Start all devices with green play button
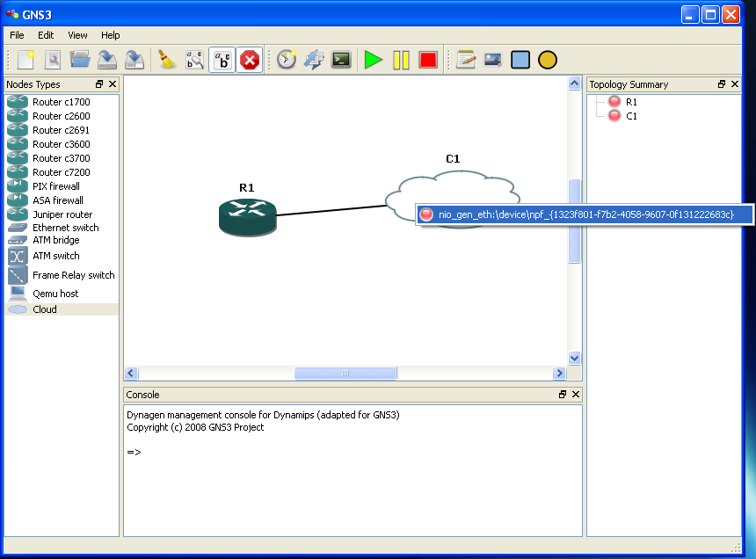Screen dimensions: 756x559 (x=374, y=61)
